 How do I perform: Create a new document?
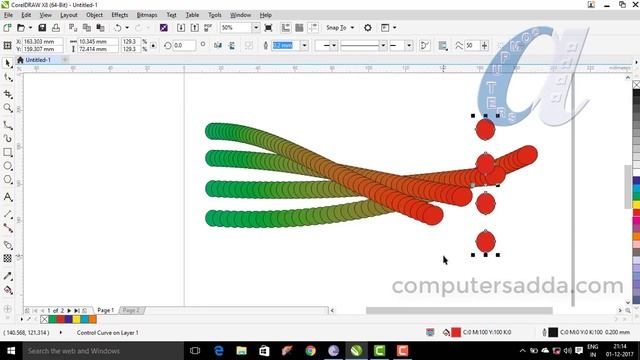pos(7,28)
